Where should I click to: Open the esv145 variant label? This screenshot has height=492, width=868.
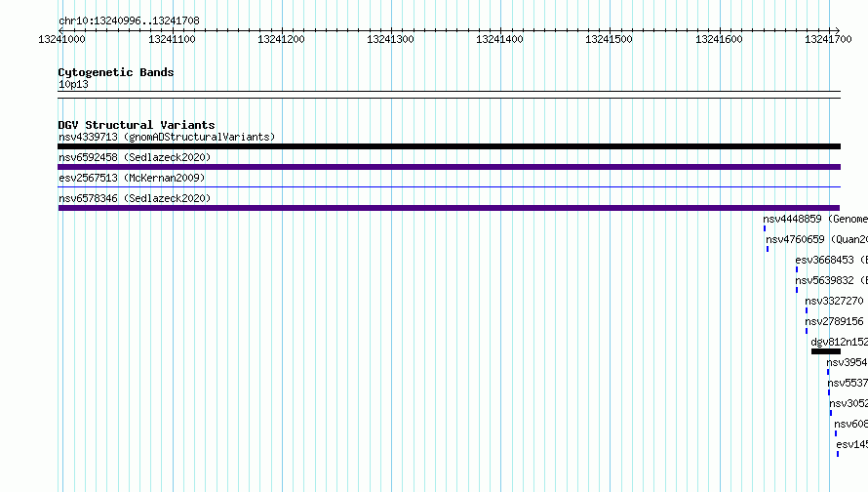click(852, 444)
